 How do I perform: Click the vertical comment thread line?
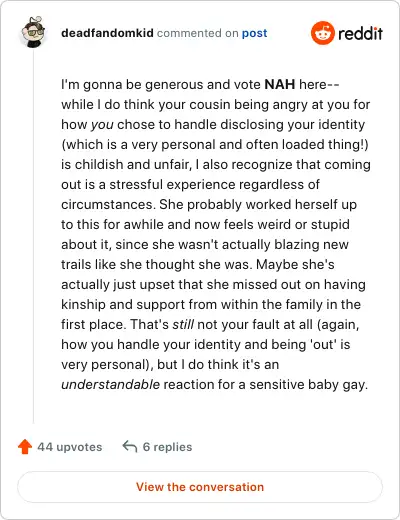(x=33, y=237)
